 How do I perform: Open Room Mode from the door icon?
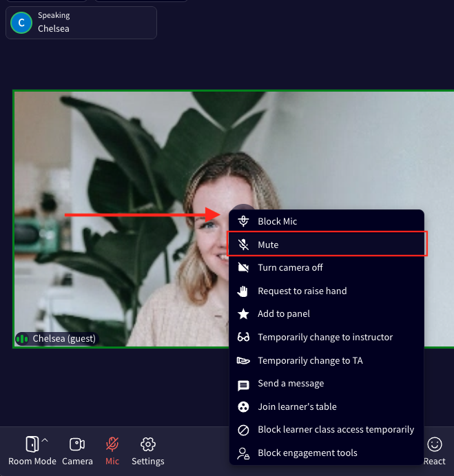(32, 444)
